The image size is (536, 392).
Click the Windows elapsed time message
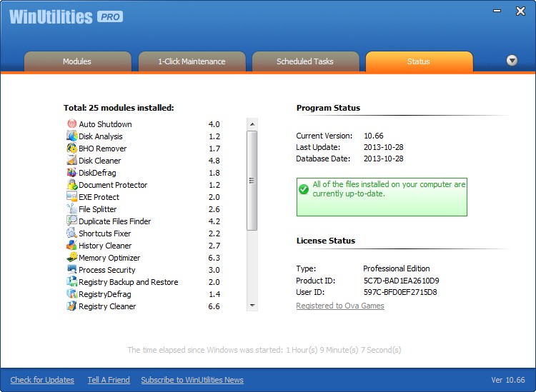pos(264,350)
